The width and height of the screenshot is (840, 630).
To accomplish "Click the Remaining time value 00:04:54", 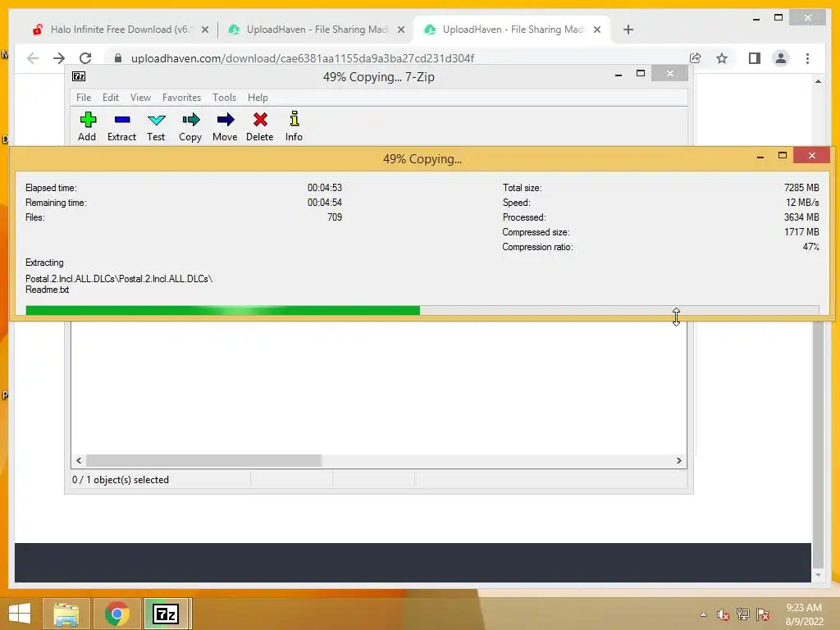I will pyautogui.click(x=325, y=203).
